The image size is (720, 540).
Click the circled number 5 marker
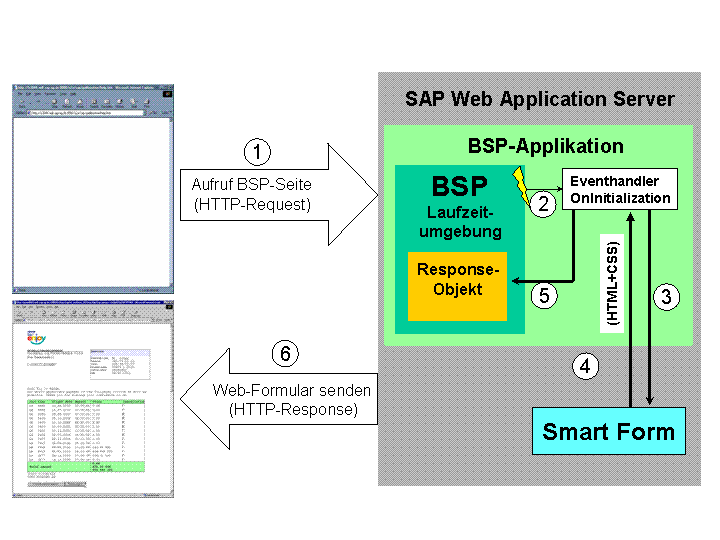544,295
